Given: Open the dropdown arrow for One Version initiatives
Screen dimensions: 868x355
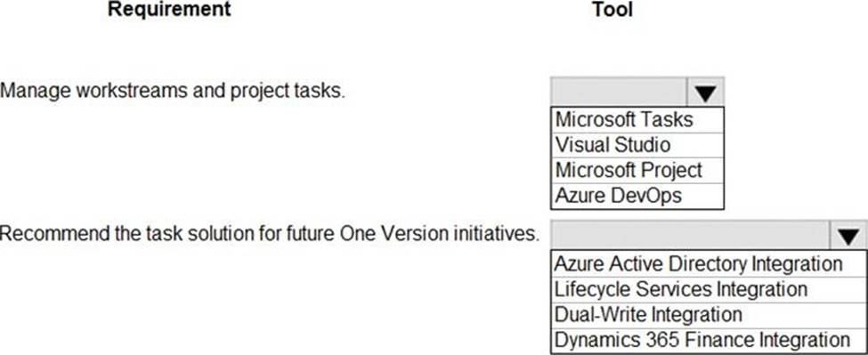Looking at the screenshot, I should point(848,237).
